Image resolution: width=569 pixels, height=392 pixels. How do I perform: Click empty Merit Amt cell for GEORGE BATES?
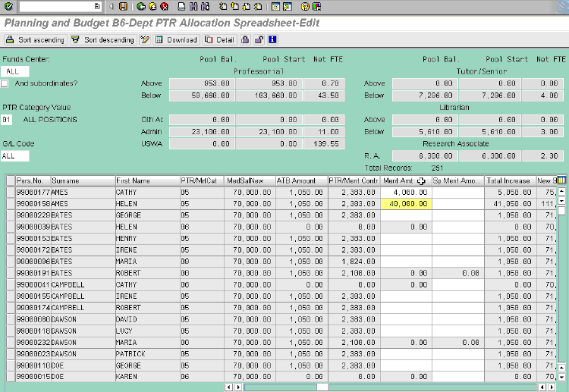406,215
